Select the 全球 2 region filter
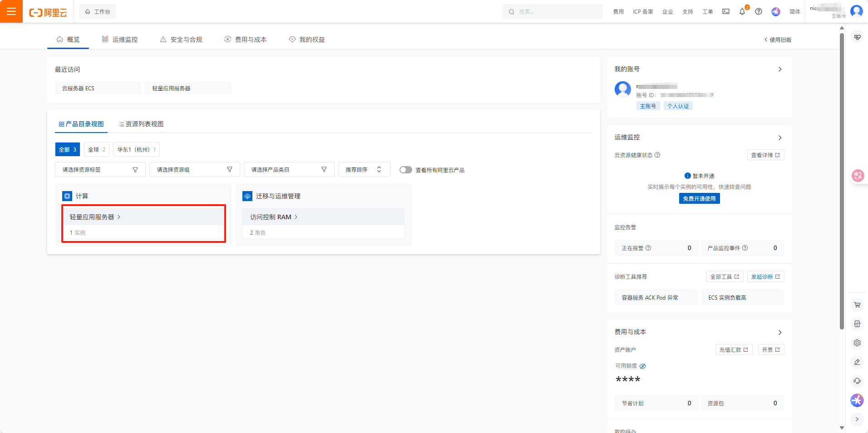868x433 pixels. pyautogui.click(x=97, y=149)
